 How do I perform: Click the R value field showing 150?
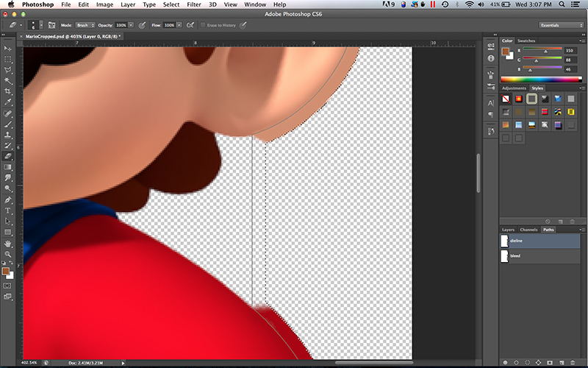[x=570, y=50]
